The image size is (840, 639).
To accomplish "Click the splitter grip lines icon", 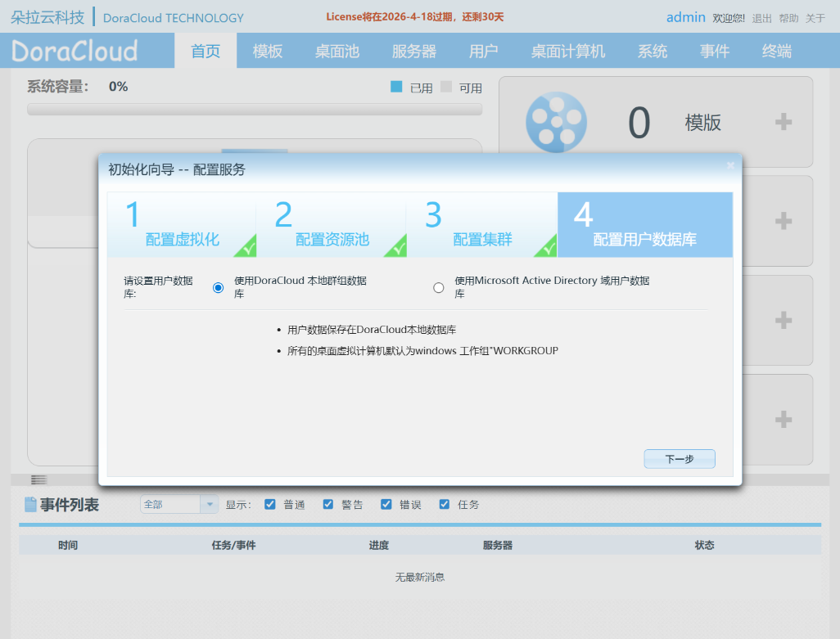I will pyautogui.click(x=39, y=479).
